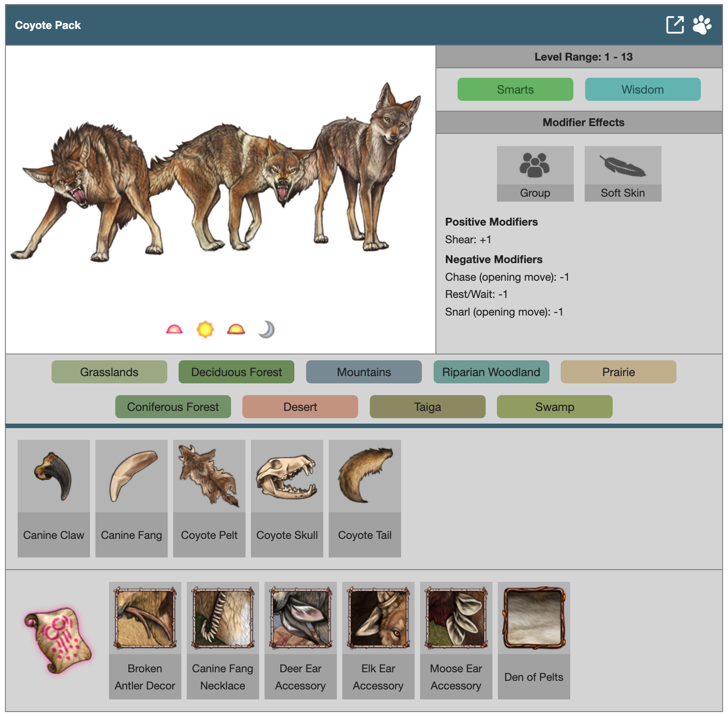Select the Soft Skin feather icon
The width and height of the screenshot is (728, 717).
[x=623, y=165]
